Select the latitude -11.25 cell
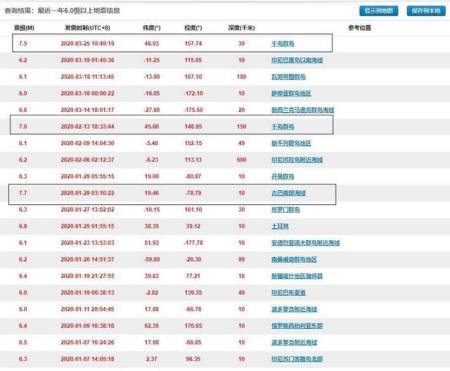The width and height of the screenshot is (450, 371). (x=152, y=60)
